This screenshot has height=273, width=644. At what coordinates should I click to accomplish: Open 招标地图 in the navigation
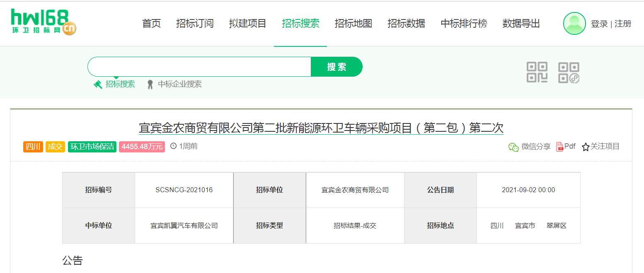pyautogui.click(x=353, y=24)
